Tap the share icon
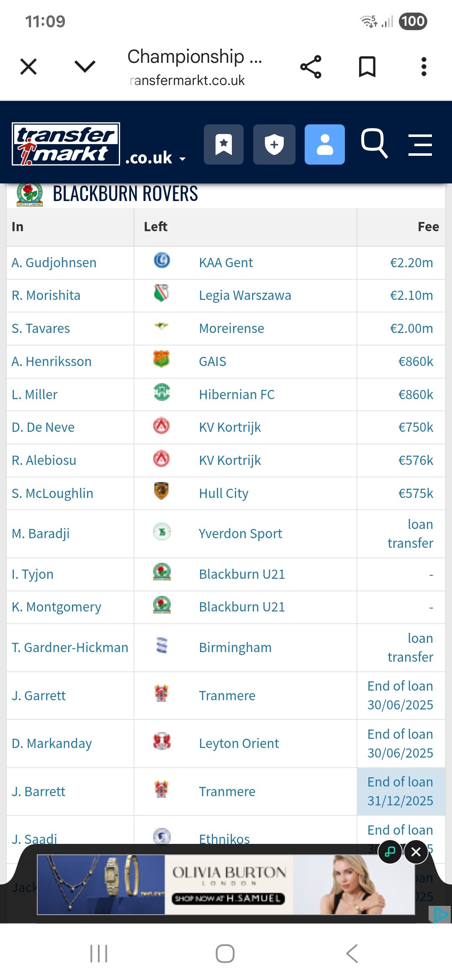 311,67
